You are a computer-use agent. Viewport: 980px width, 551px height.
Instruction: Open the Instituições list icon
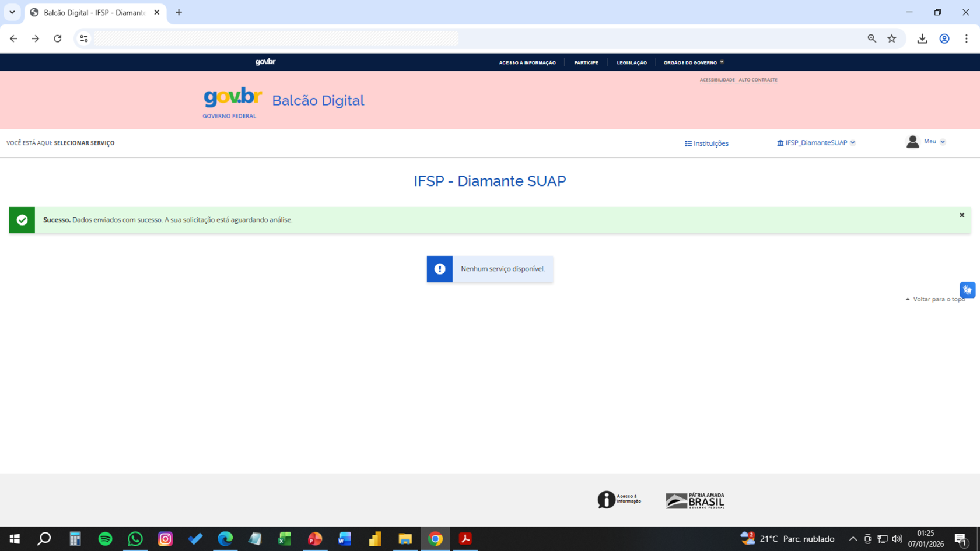(688, 143)
